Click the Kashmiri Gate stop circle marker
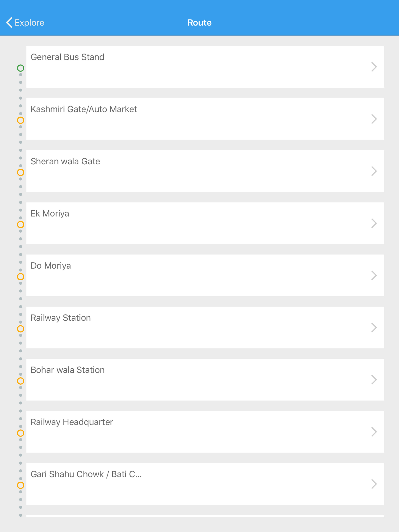 [21, 120]
